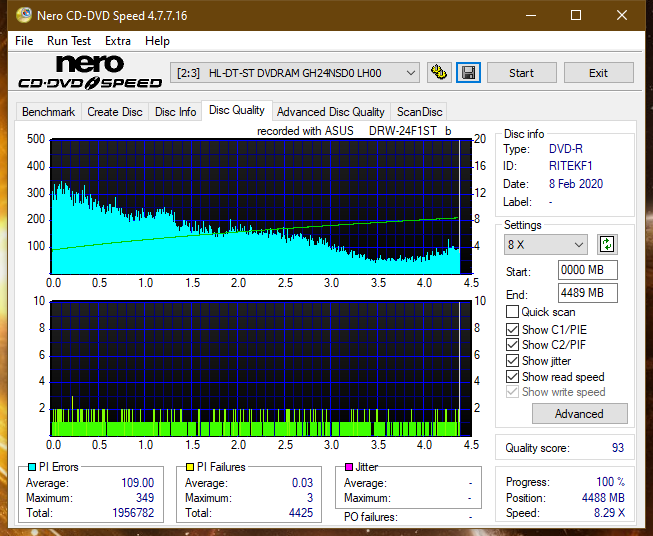
Task: Click the Exit button
Action: 598,73
